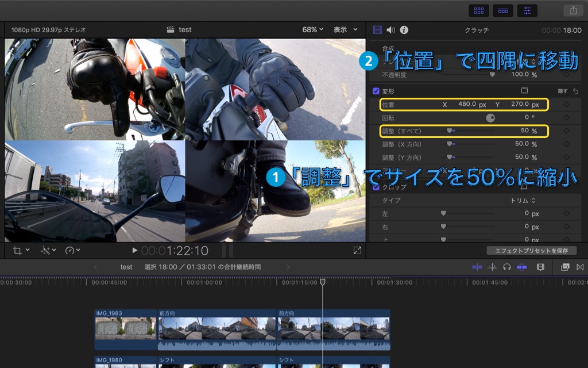Open the クロップ タイプ トリム dropdown
Image resolution: width=588 pixels, height=368 pixels.
[523, 201]
